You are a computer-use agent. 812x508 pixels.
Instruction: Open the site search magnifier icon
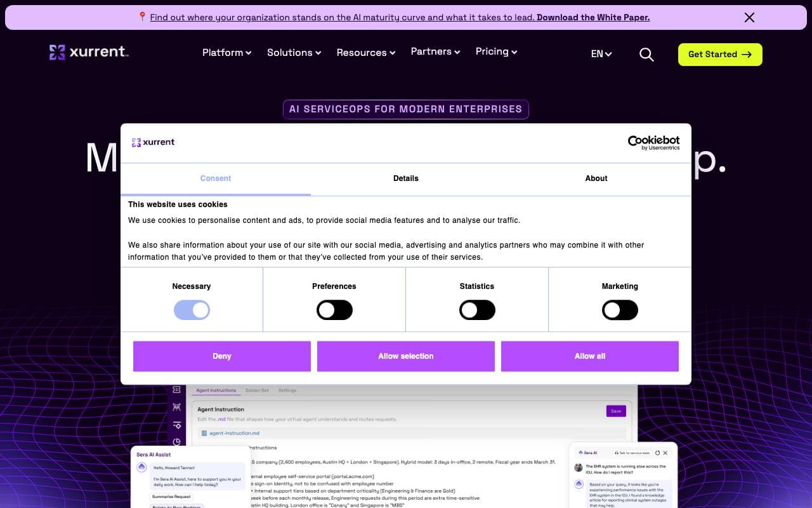click(x=646, y=55)
